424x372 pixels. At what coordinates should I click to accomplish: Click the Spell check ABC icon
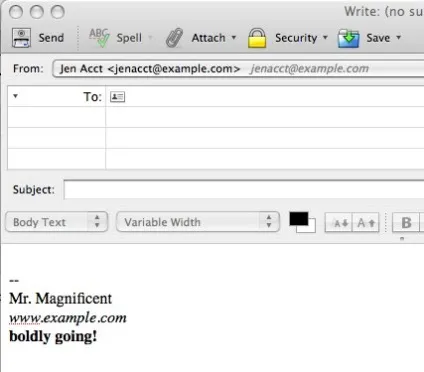[99, 38]
